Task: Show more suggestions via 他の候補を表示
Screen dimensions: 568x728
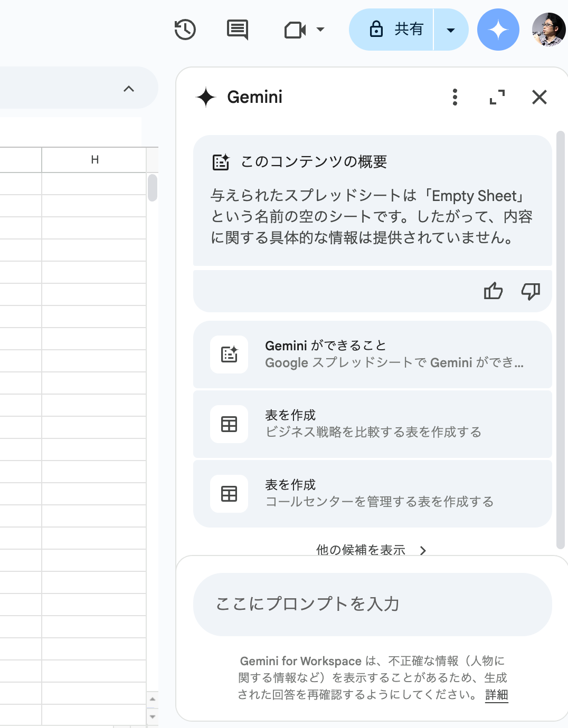Action: [371, 550]
